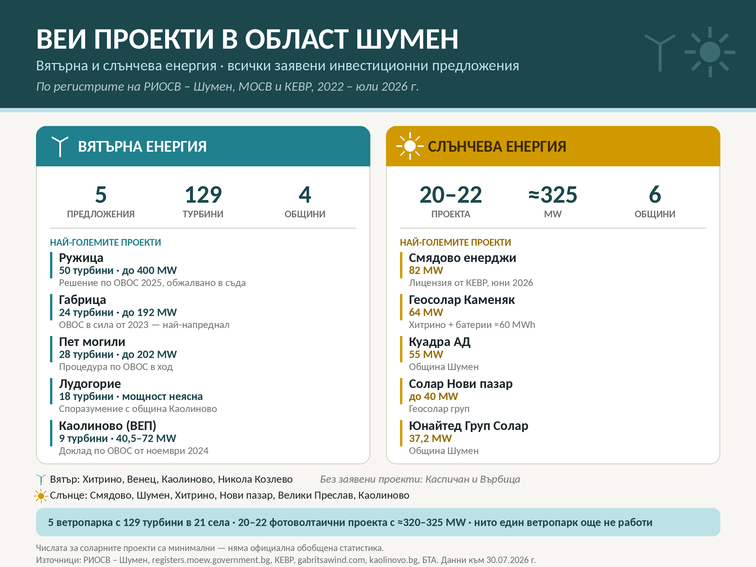Click 18 турбини · мощност неясна
The width and height of the screenshot is (756, 567).
pos(131,396)
